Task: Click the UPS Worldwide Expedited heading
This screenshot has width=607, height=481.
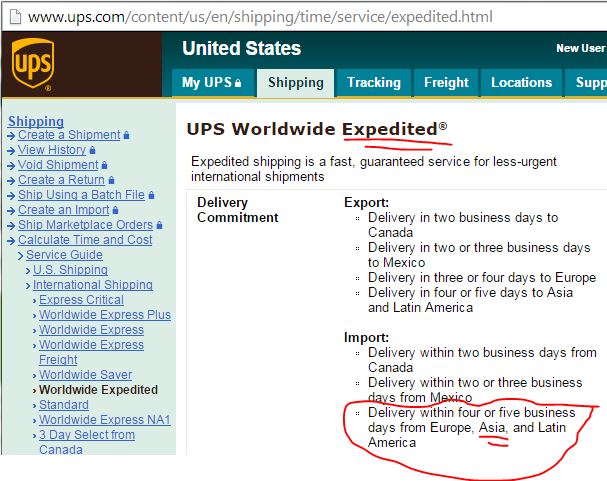Action: point(317,129)
